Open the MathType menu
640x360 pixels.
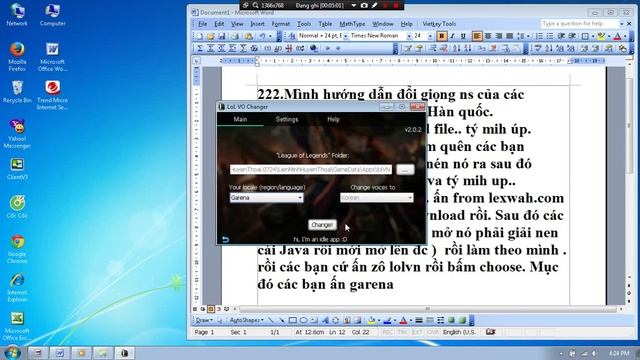[x=352, y=24]
